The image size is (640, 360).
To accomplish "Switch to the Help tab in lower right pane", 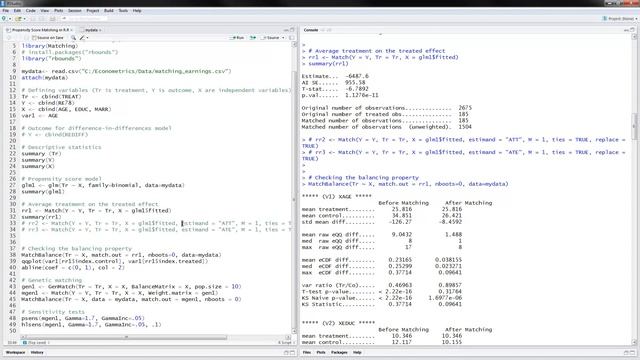I will [357, 352].
